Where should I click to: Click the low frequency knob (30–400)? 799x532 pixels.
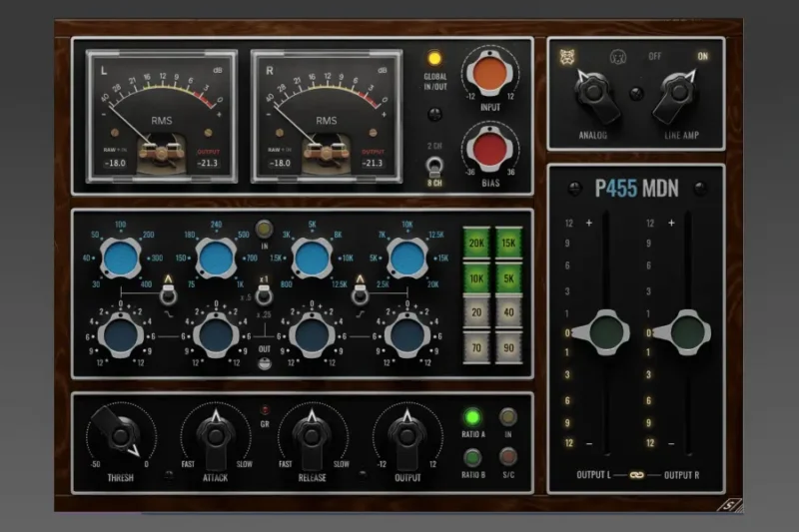point(121,259)
